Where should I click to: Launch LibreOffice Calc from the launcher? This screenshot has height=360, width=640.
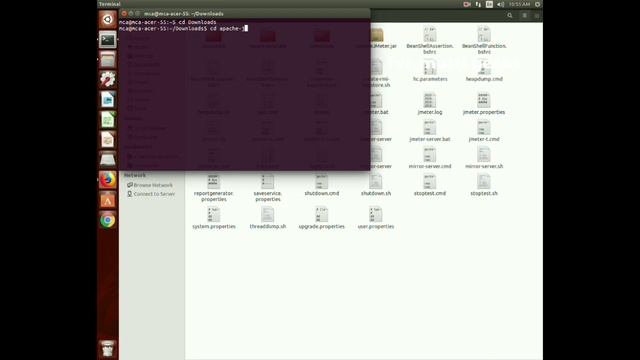pos(108,120)
